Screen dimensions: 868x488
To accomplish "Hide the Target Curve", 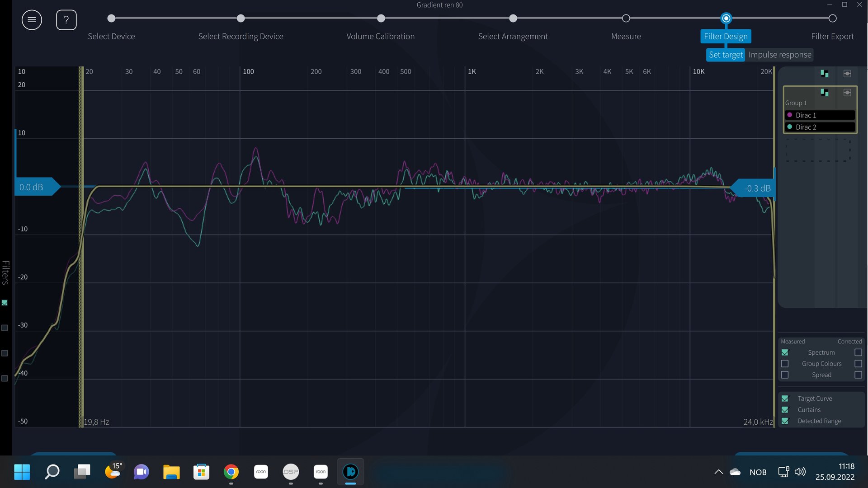I will 785,399.
